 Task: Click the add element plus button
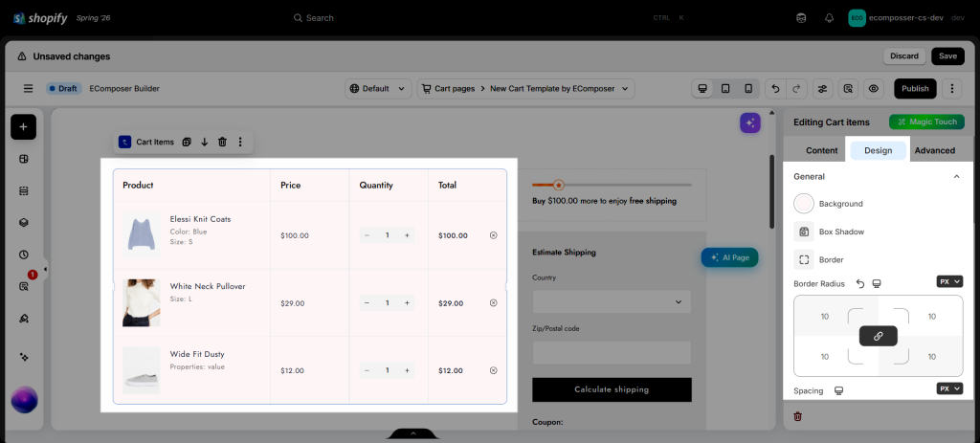click(23, 127)
